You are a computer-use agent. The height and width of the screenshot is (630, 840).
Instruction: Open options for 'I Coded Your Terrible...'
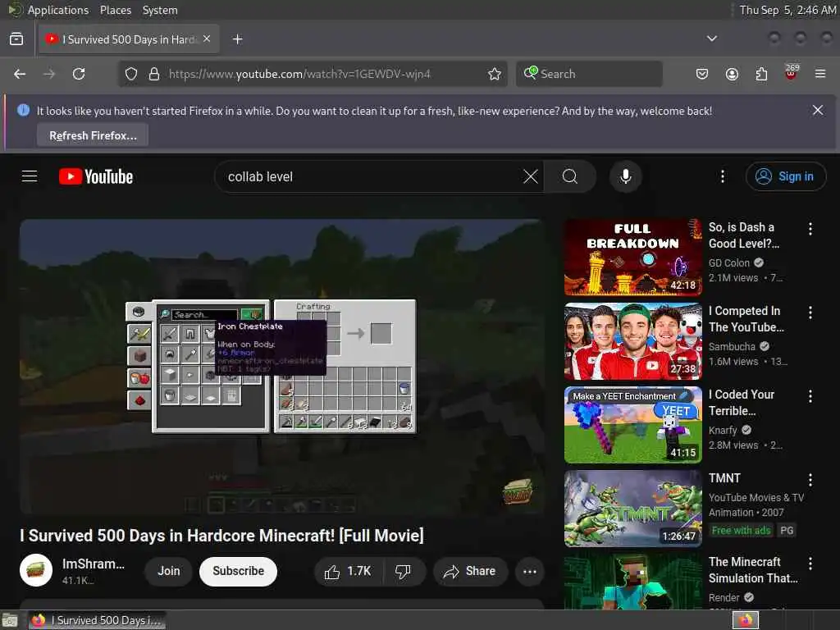tap(810, 396)
